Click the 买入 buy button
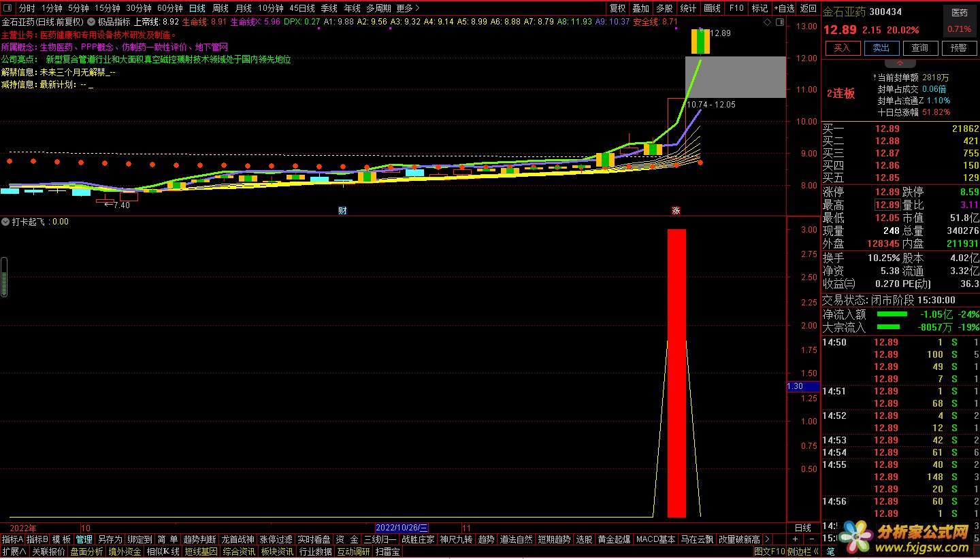This screenshot has width=980, height=559. pos(843,48)
